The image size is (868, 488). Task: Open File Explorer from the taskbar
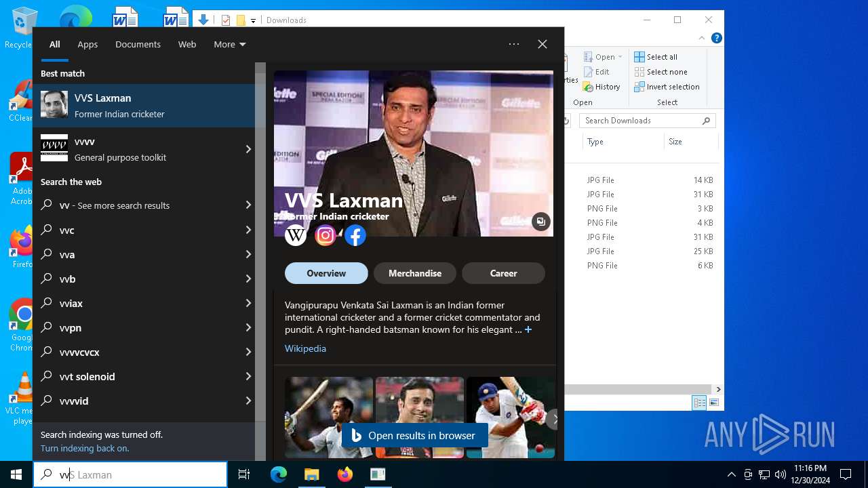(311, 474)
